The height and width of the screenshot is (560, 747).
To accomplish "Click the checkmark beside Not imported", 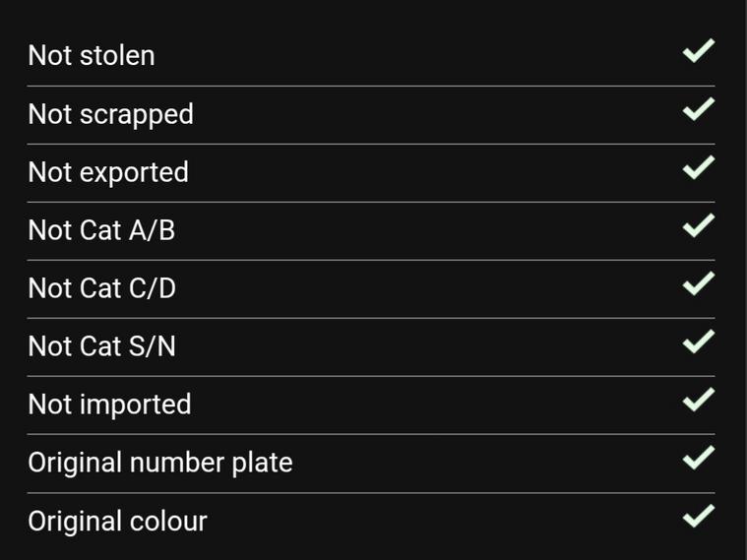I will 698,400.
